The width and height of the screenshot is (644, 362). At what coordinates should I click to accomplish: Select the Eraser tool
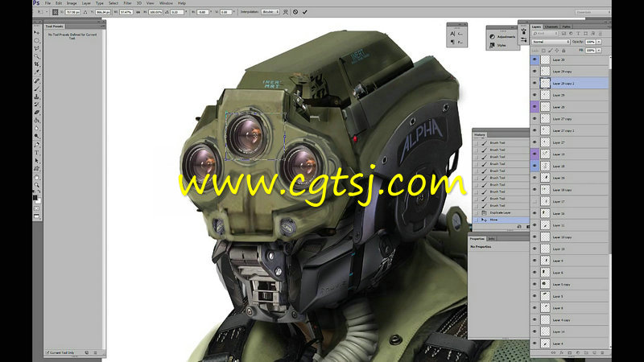(x=37, y=112)
